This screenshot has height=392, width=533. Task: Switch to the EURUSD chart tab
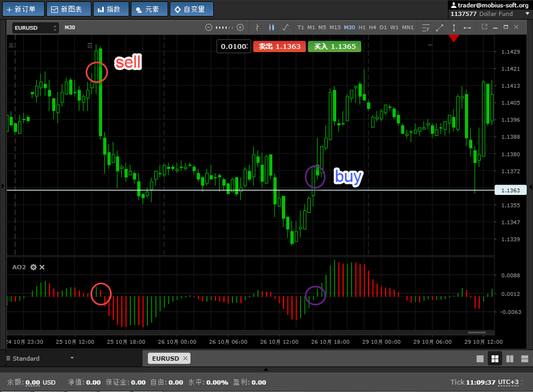[165, 358]
